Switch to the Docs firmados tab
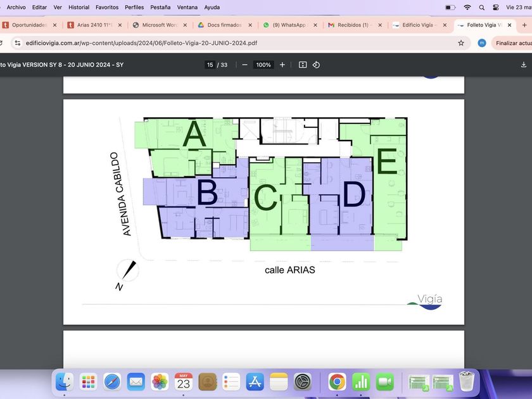The image size is (532, 399). click(x=224, y=25)
